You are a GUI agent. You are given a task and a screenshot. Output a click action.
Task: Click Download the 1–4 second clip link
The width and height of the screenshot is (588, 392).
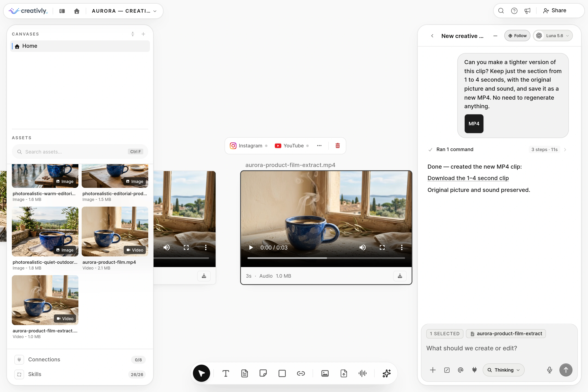coord(468,178)
